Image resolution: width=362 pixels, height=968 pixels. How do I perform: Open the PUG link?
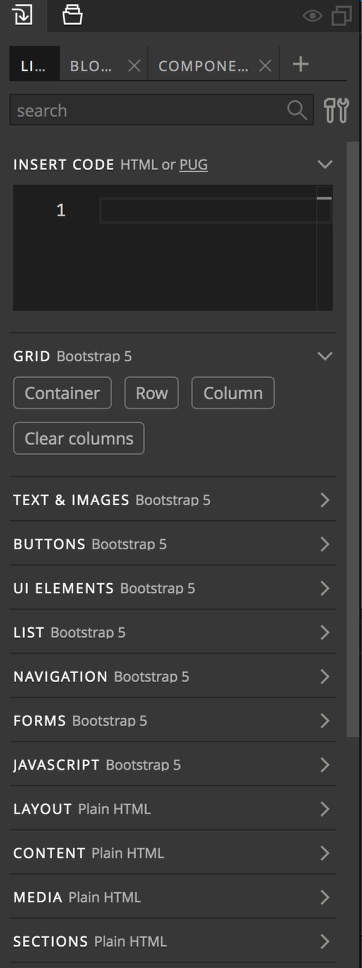[x=193, y=165]
